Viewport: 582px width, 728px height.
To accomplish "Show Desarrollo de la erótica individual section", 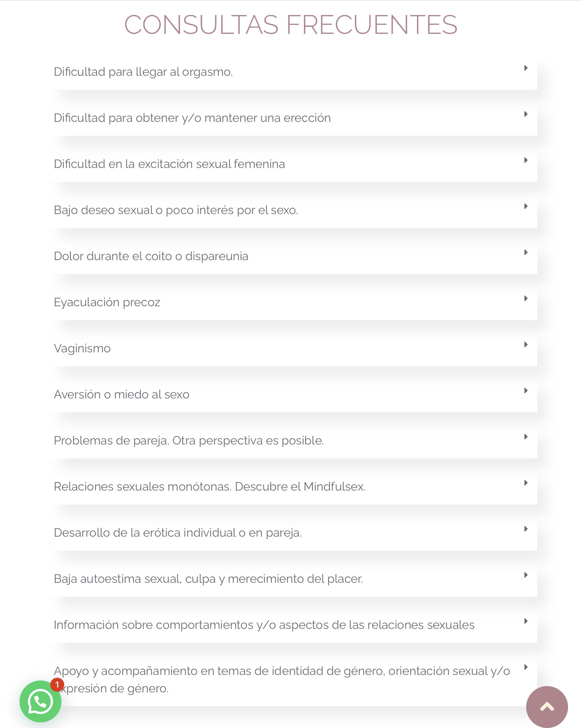I will click(178, 533).
